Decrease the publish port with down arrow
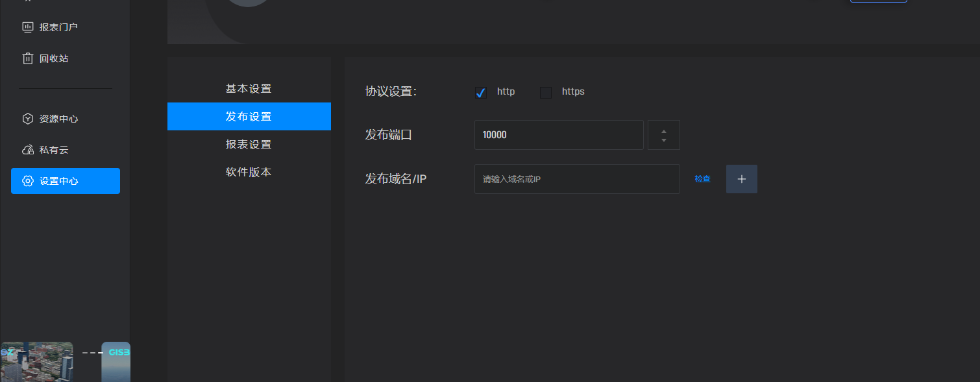The height and width of the screenshot is (382, 980). coord(663,140)
